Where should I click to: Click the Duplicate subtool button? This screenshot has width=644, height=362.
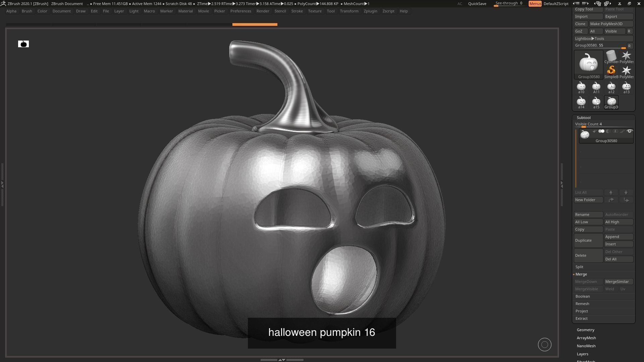point(588,240)
